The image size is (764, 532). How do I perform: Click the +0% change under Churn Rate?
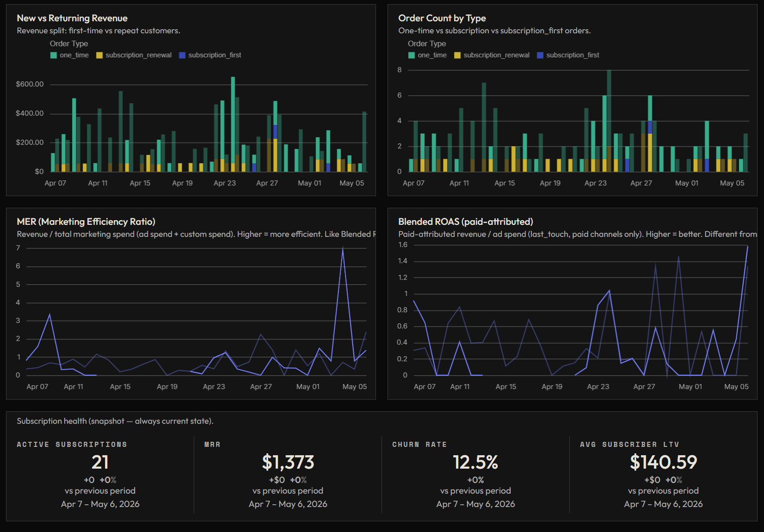(x=475, y=480)
